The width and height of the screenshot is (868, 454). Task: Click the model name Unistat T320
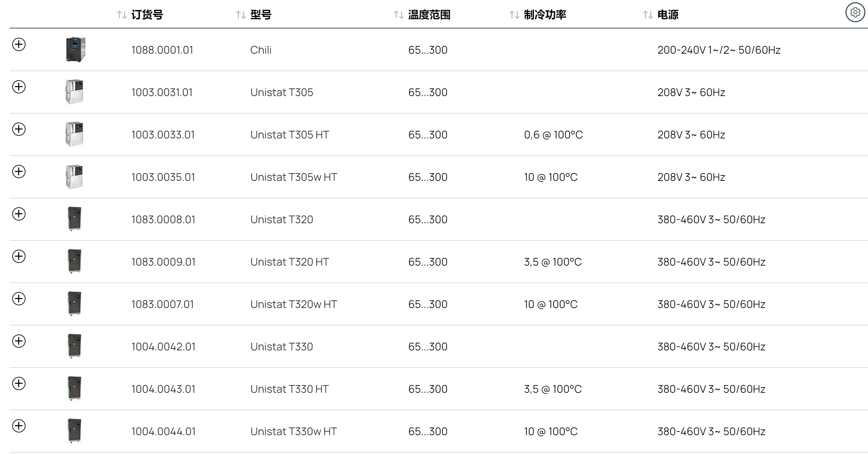(282, 220)
